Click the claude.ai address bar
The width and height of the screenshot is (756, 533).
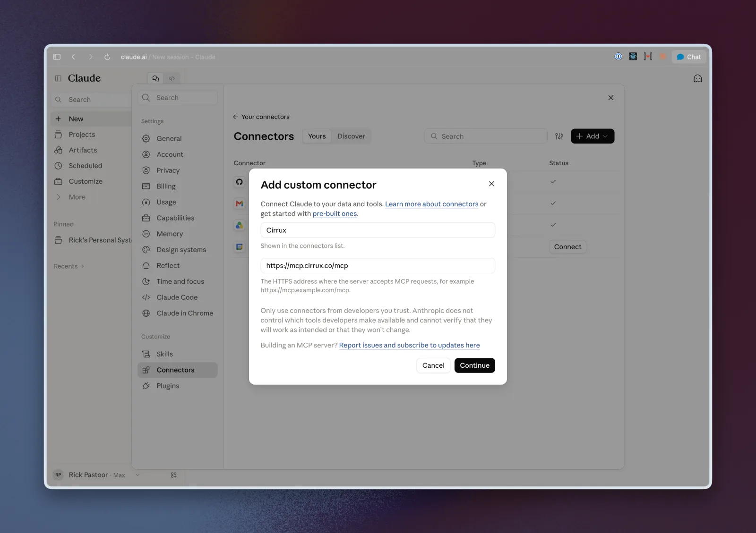click(168, 57)
